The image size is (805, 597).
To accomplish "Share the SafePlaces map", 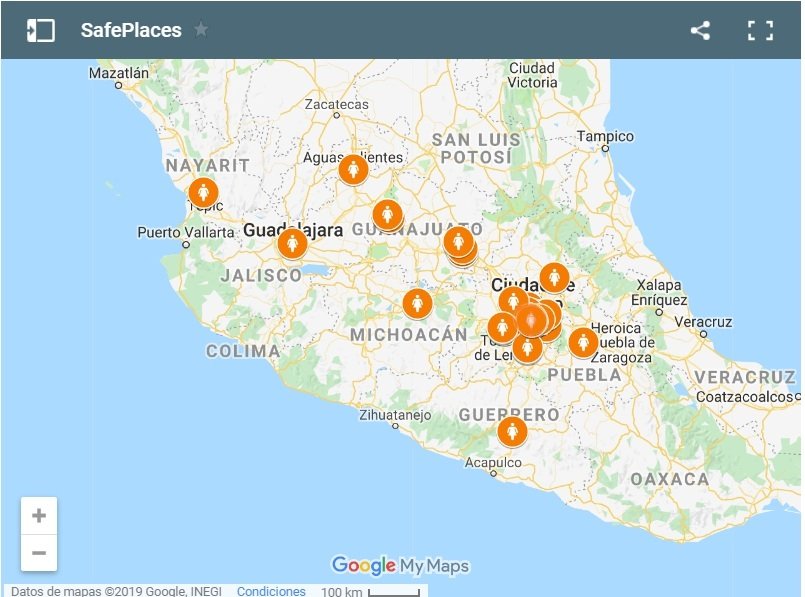I will 700,30.
